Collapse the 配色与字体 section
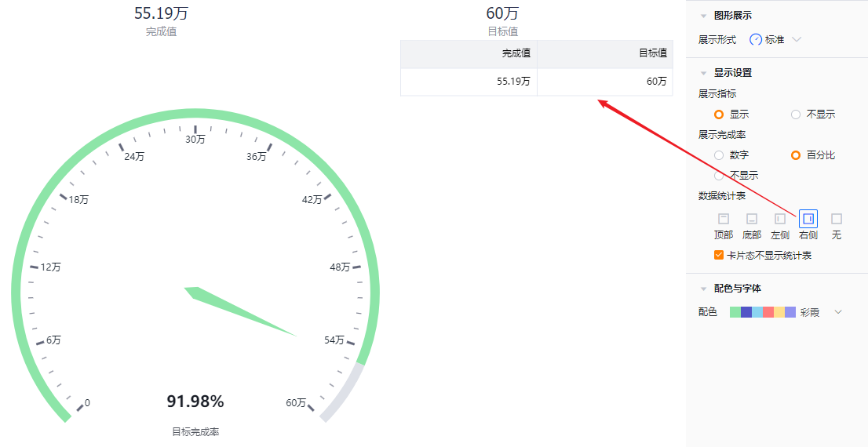This screenshot has width=868, height=447. click(x=704, y=289)
